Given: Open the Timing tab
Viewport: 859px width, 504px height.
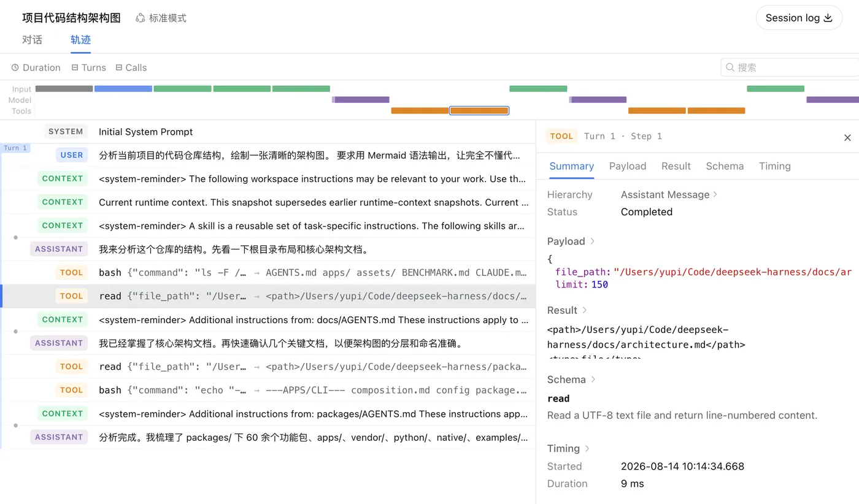Looking at the screenshot, I should click(774, 166).
